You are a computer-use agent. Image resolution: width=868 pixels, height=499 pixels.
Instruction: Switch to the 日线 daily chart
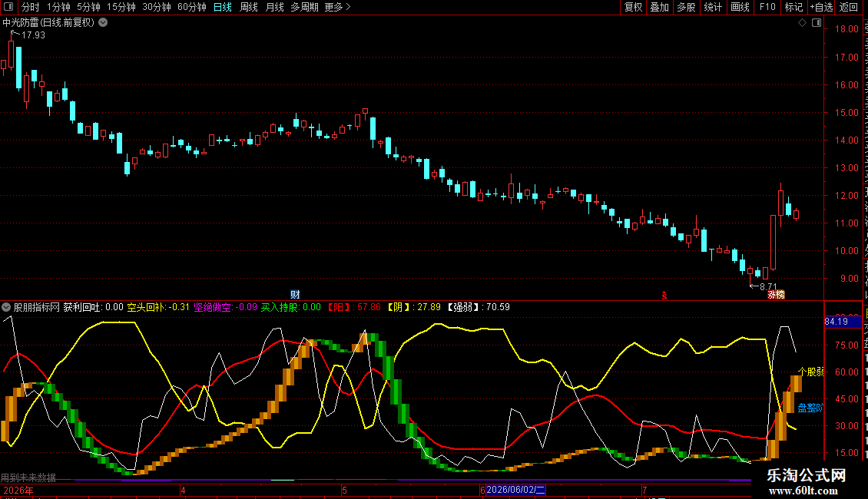(223, 7)
